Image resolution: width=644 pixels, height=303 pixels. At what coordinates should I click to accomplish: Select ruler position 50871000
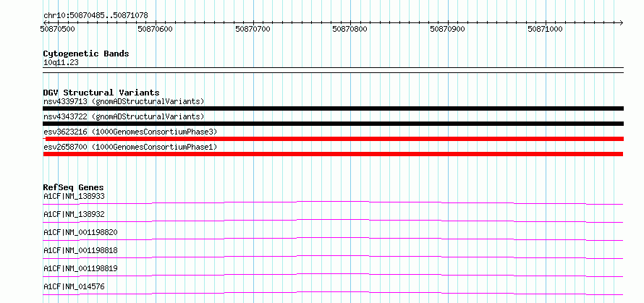point(545,29)
